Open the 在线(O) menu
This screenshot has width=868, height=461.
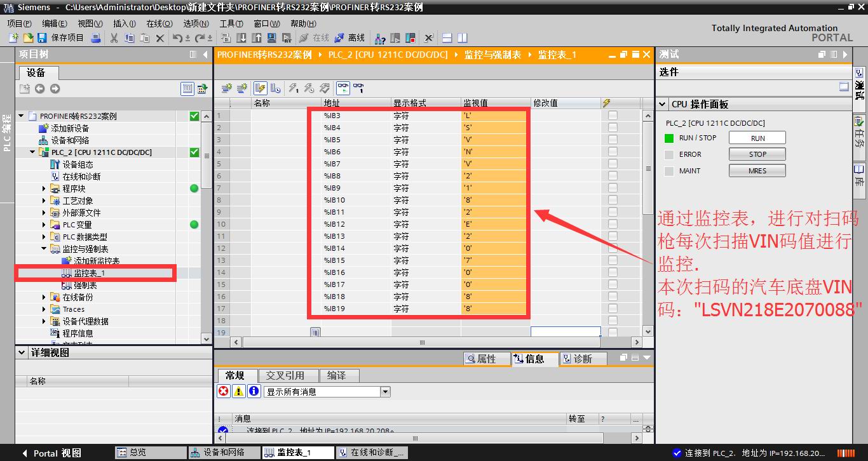coord(159,23)
